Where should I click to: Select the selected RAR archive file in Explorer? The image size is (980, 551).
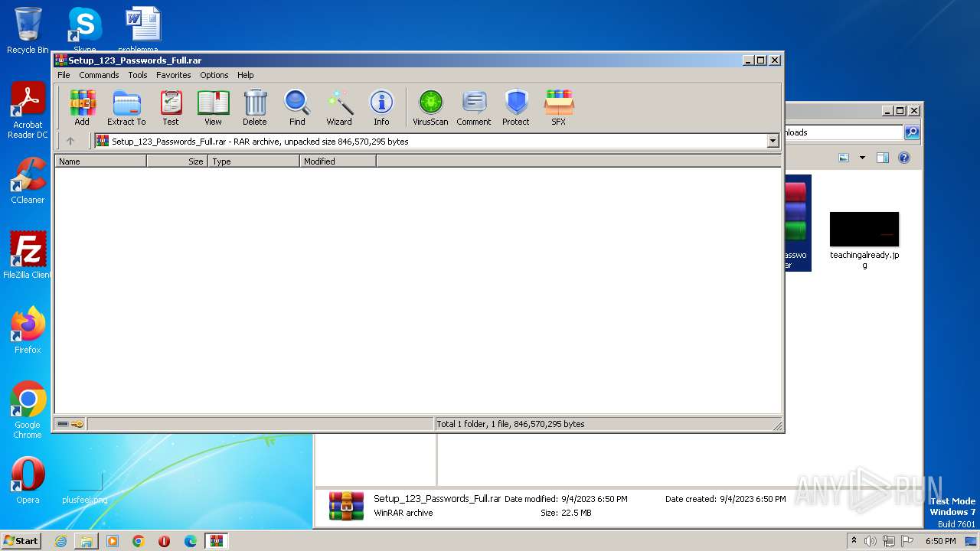(798, 223)
